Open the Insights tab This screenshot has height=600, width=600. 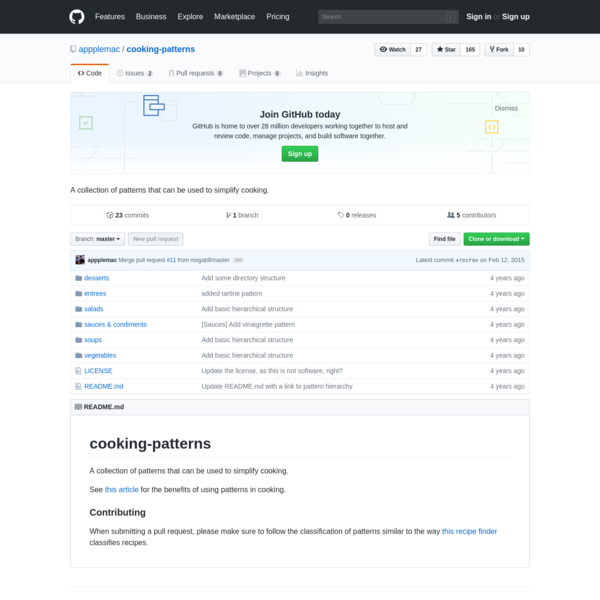(x=312, y=73)
